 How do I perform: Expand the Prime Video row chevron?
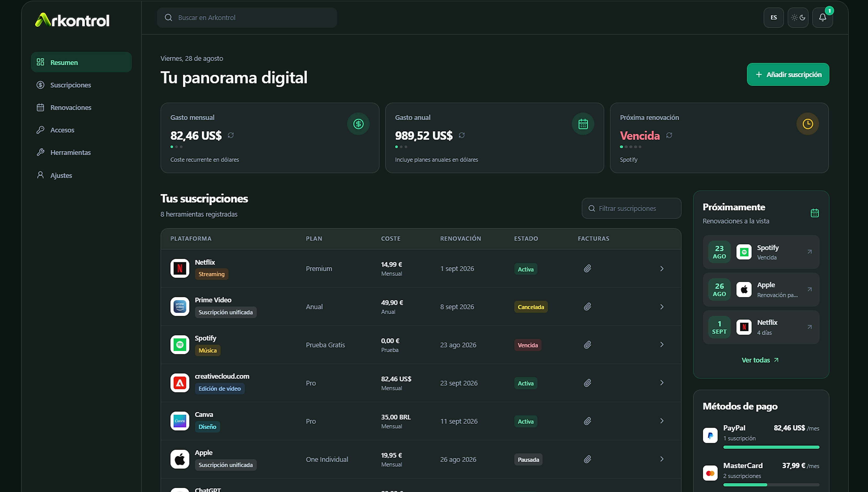click(x=661, y=307)
